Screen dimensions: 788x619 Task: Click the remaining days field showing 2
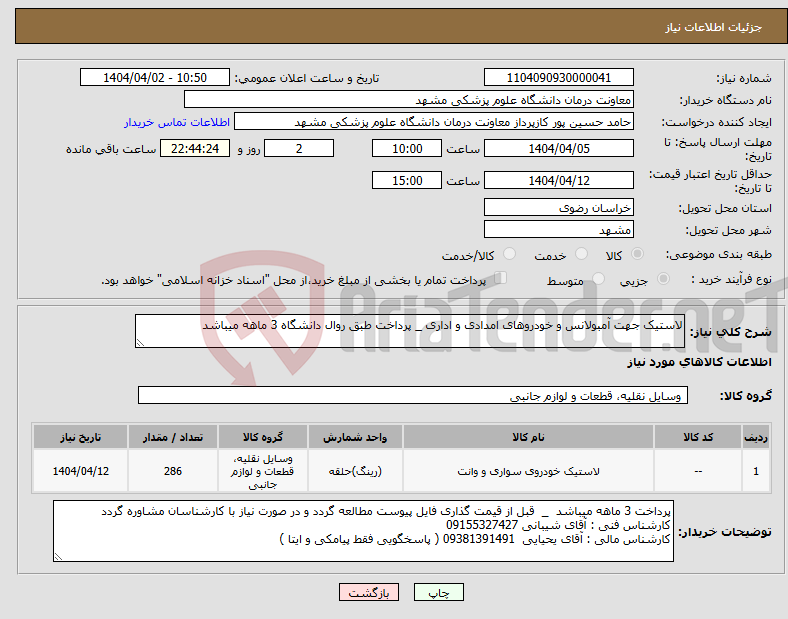click(x=299, y=148)
